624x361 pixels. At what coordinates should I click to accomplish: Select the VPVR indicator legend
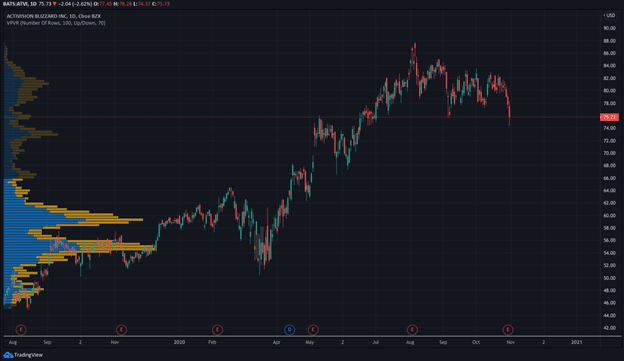coord(56,23)
